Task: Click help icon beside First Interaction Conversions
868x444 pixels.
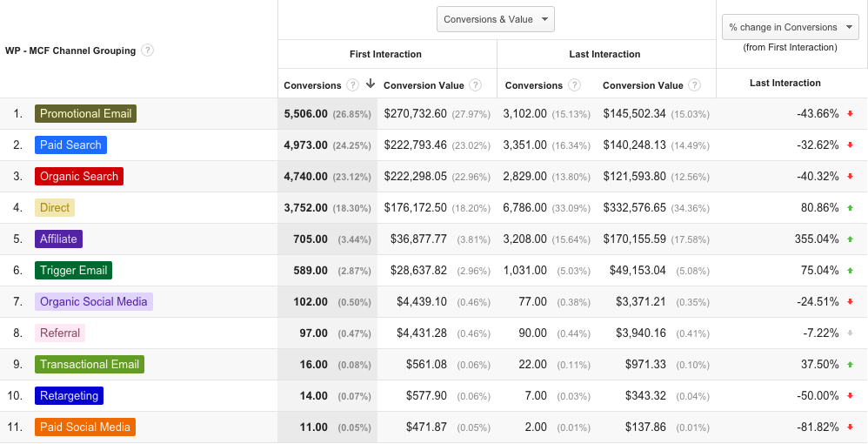Action: click(352, 85)
